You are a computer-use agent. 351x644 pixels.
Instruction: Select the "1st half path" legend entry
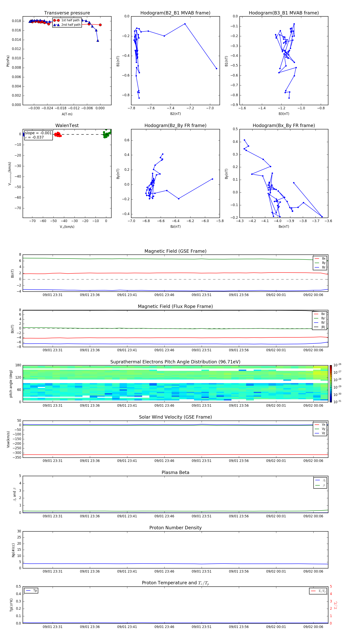(x=66, y=20)
